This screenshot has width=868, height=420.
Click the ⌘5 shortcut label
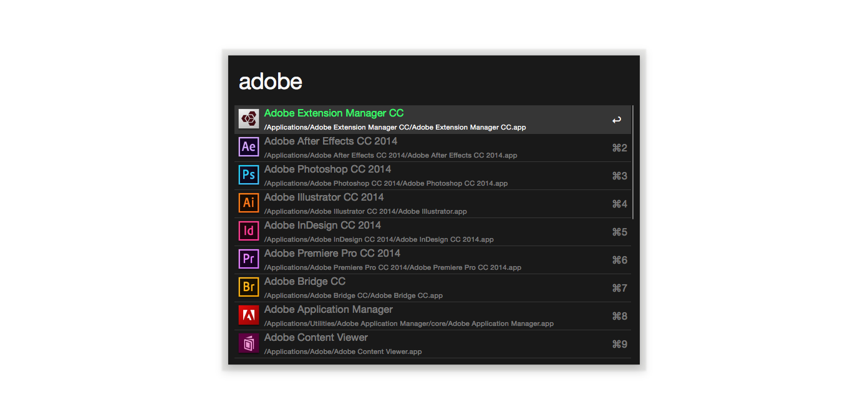point(619,232)
